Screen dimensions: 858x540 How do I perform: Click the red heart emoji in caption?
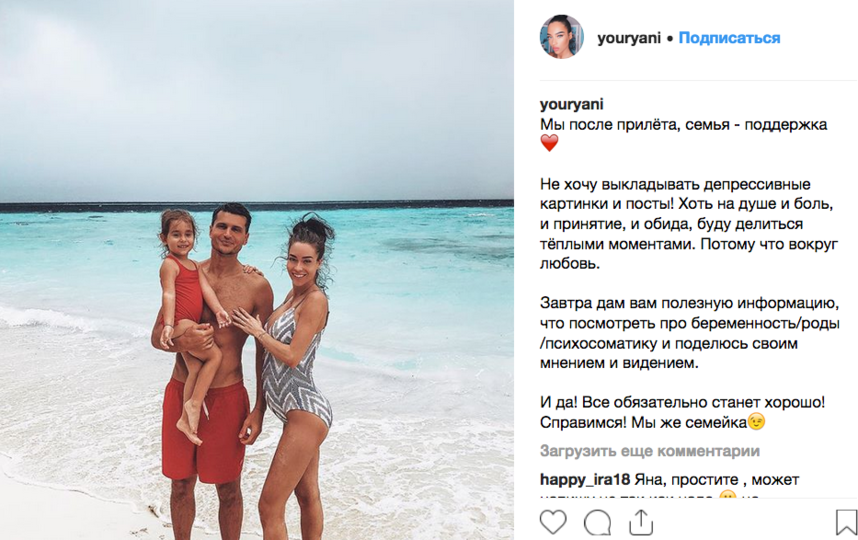click(x=549, y=143)
